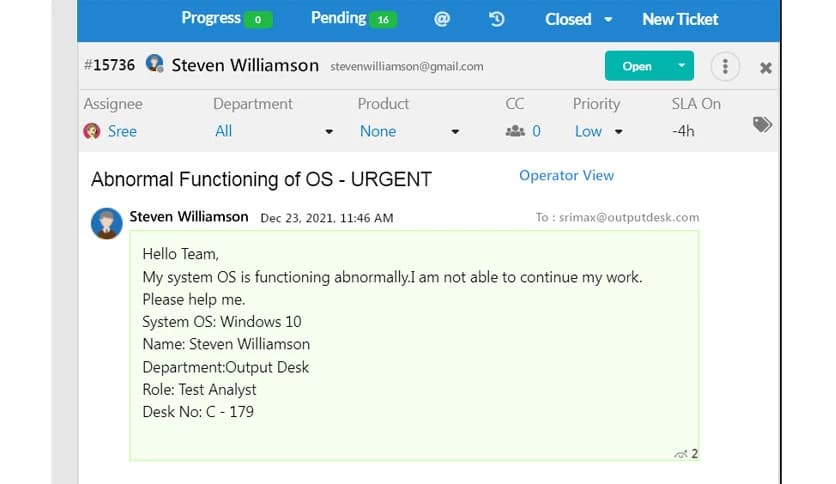Change the Priority dropdown from Low

click(598, 131)
